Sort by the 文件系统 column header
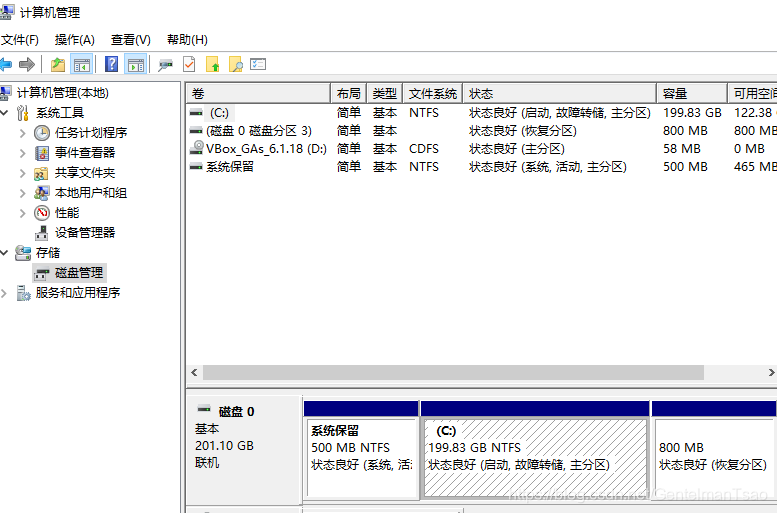Screen dimensions: 777x513 (x=433, y=93)
